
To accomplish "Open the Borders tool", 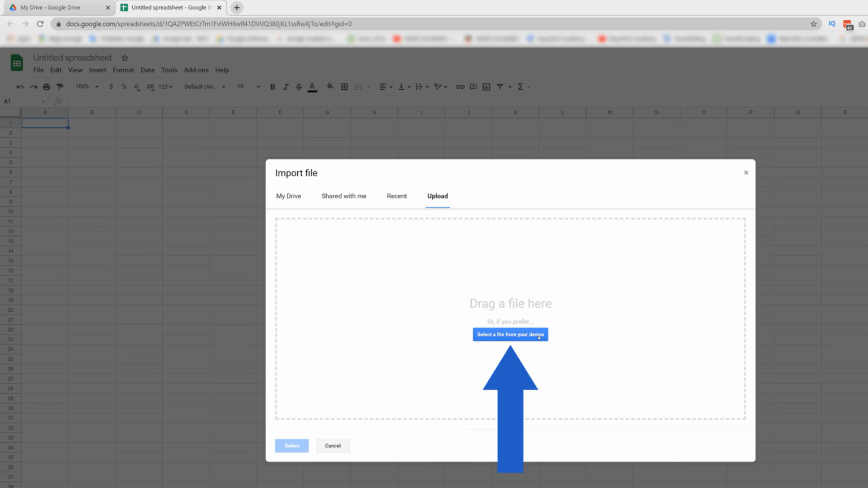I will (x=344, y=86).
